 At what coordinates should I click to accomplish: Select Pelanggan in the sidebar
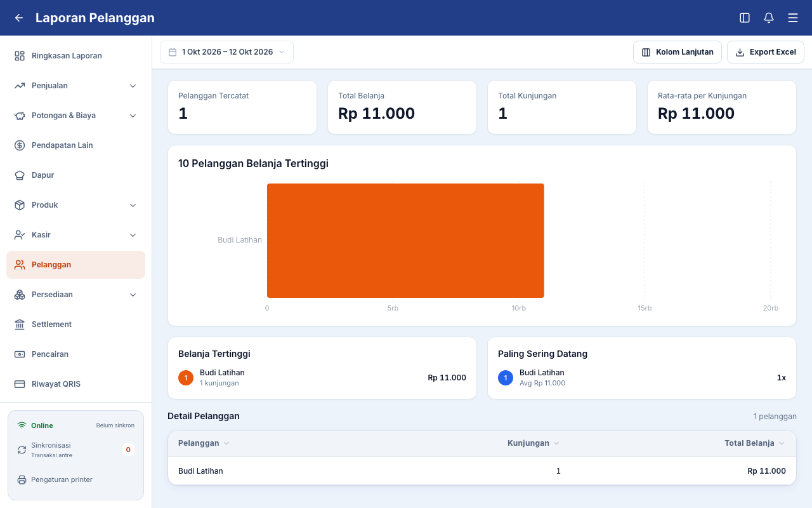75,265
